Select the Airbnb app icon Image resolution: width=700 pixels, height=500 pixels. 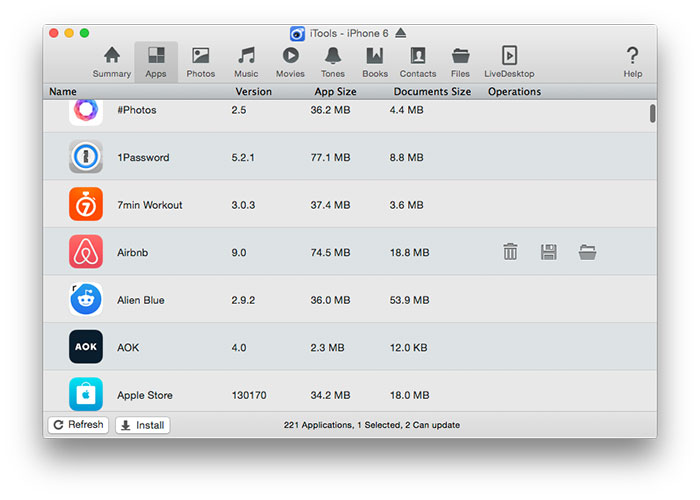click(86, 252)
